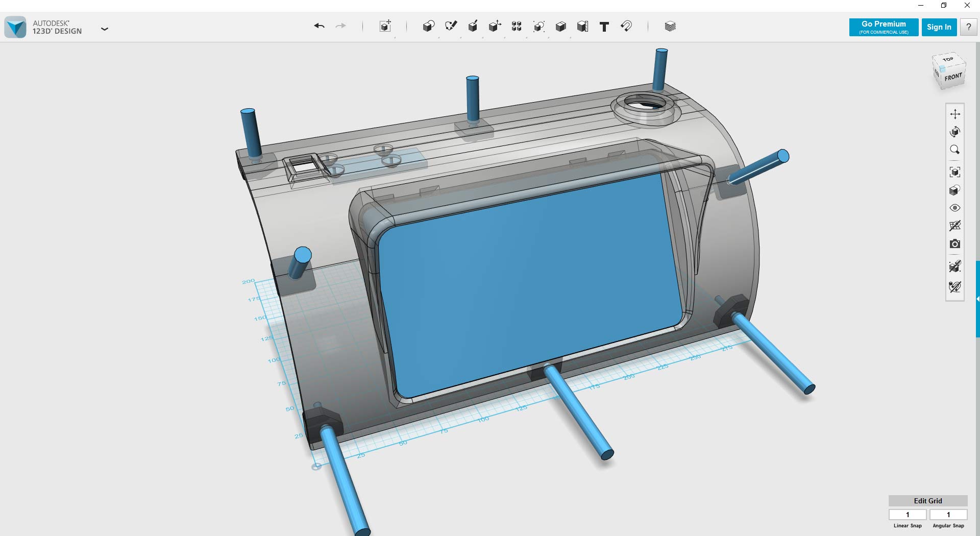Activate the Orbit tool in the sidebar
The height and width of the screenshot is (536, 980).
956,132
